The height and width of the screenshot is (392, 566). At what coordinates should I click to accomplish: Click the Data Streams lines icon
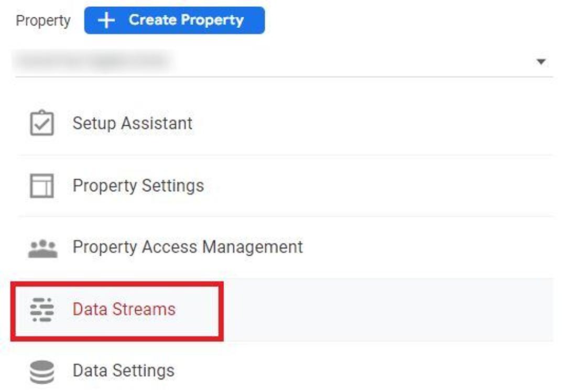(42, 309)
